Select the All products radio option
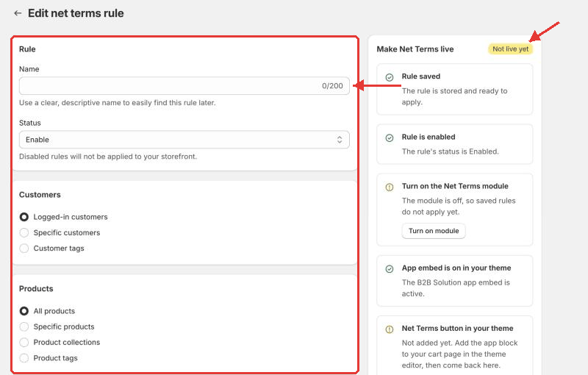Viewport: 588px width, 375px height. tap(24, 311)
